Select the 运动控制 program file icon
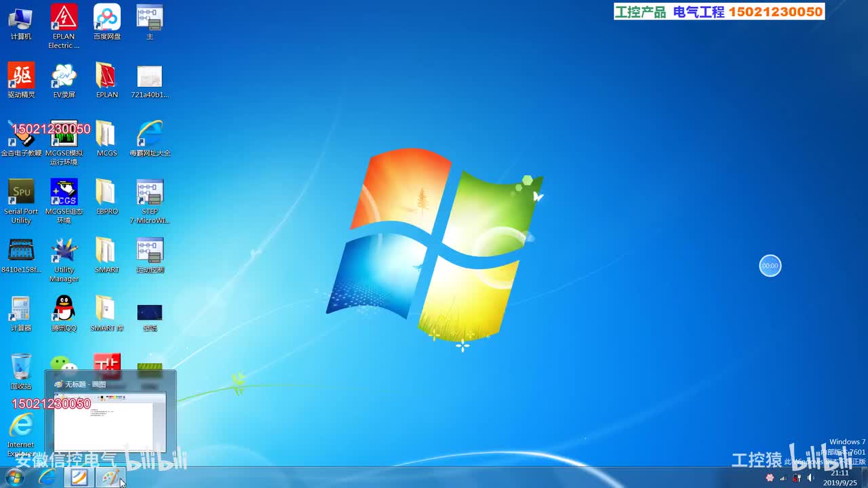 [150, 256]
